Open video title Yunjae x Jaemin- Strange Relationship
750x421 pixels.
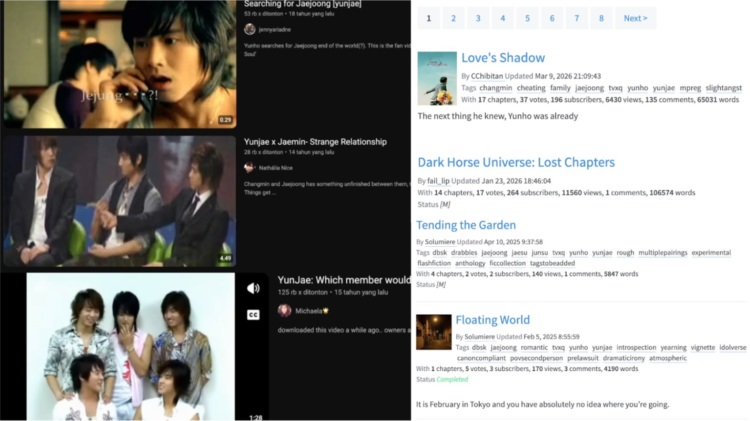(x=315, y=142)
